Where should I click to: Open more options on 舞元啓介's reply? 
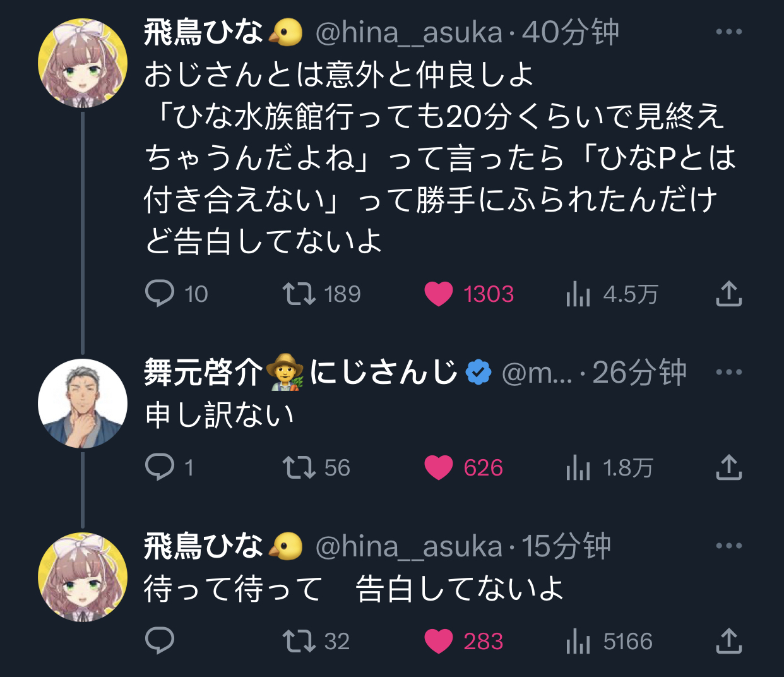coord(730,373)
